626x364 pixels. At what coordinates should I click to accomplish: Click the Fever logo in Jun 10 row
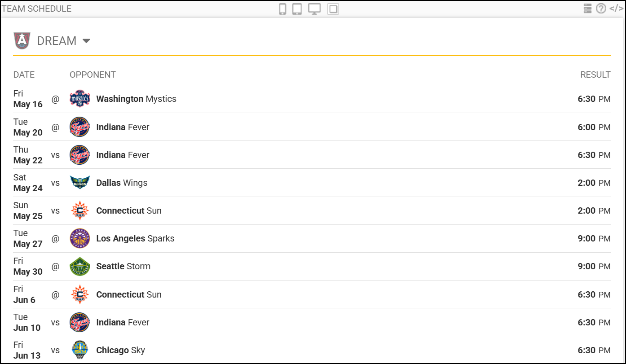tap(80, 322)
